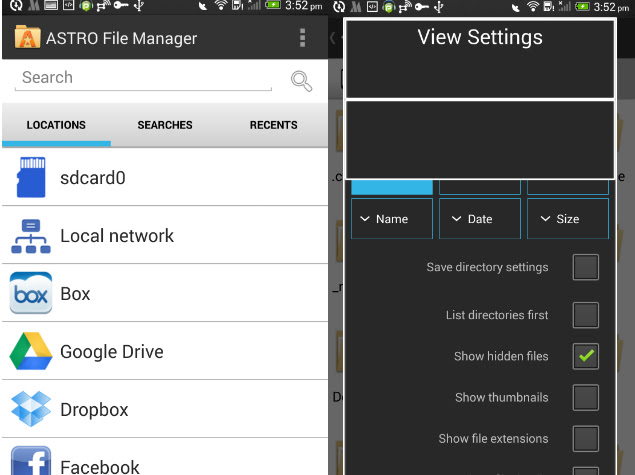The width and height of the screenshot is (635, 475).
Task: Select the Dropbox text label
Action: pos(94,410)
